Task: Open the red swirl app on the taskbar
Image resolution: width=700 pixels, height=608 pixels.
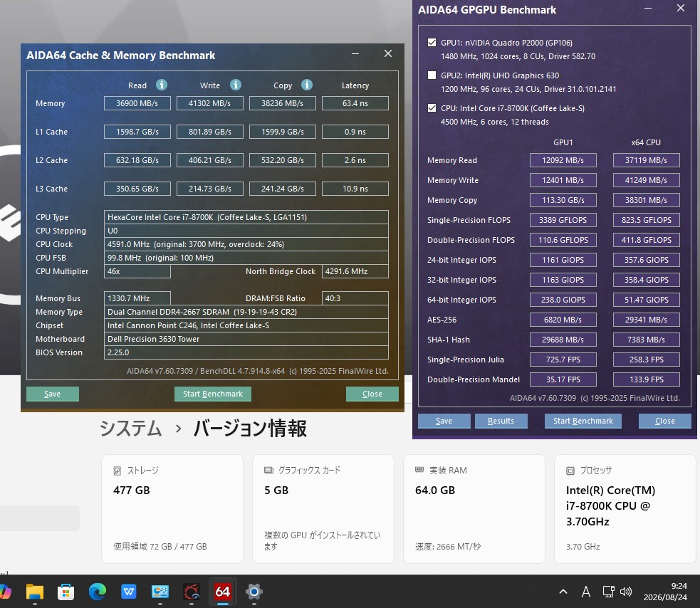Action: point(192,592)
